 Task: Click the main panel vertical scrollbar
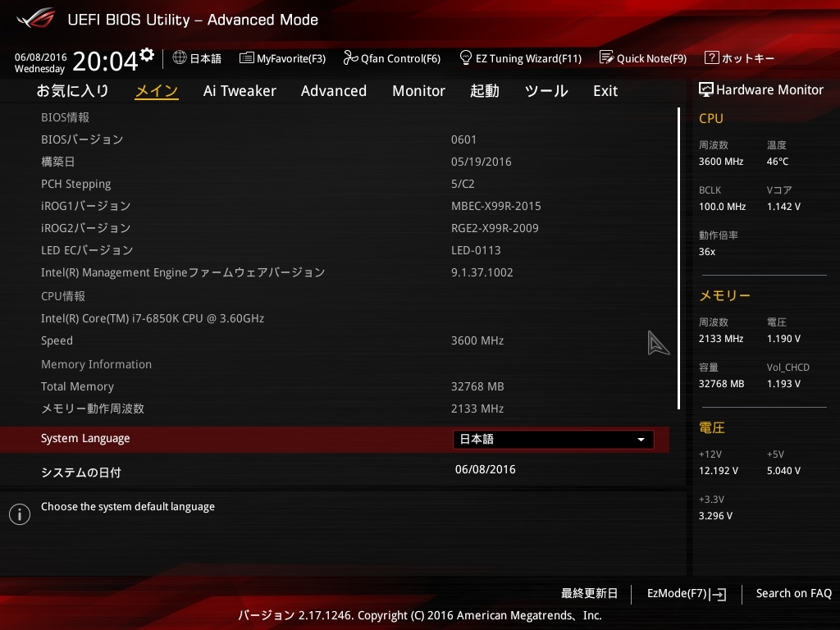(678, 258)
